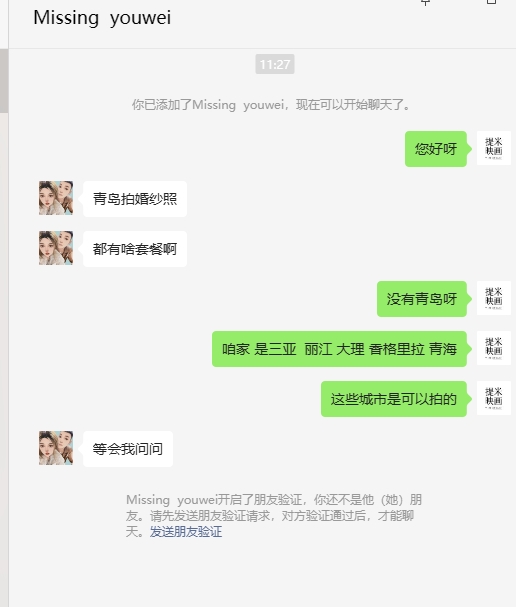Select the 您好呀 message bubble
Image resolution: width=516 pixels, height=607 pixels.
436,149
